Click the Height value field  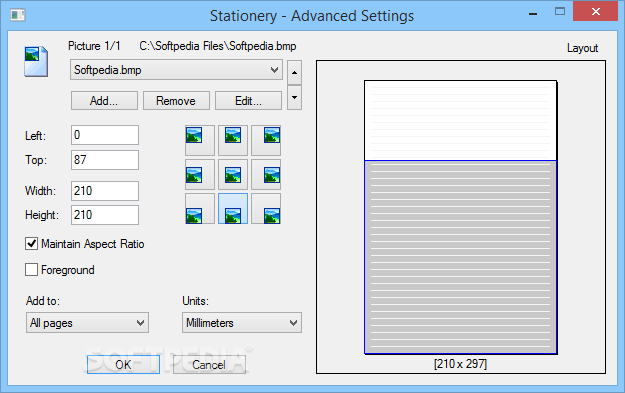click(105, 215)
